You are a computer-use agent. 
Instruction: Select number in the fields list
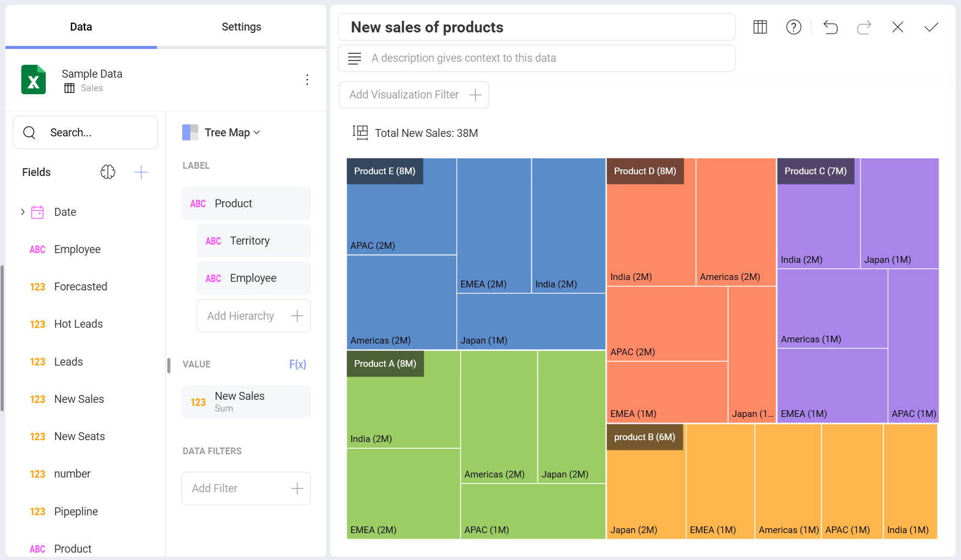pyautogui.click(x=72, y=474)
